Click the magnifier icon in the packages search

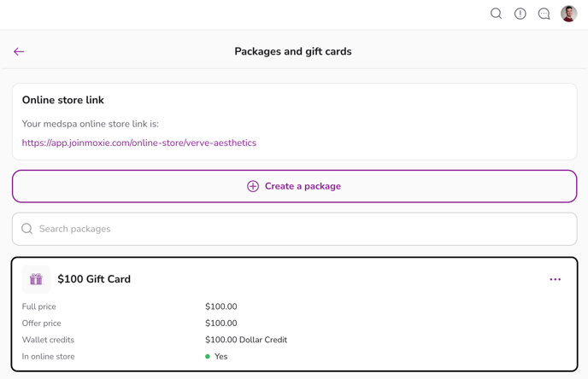(27, 229)
